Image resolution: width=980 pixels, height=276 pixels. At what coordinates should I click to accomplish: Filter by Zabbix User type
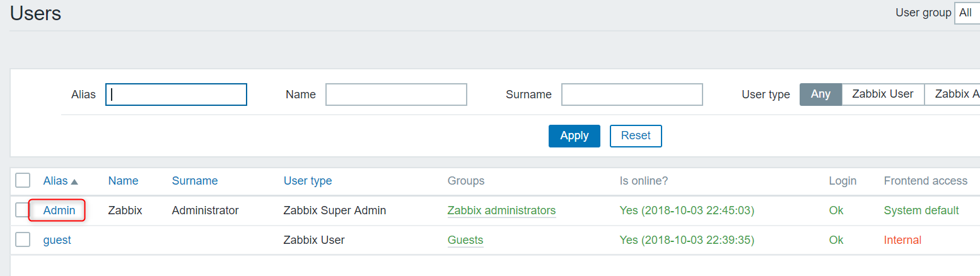[882, 94]
